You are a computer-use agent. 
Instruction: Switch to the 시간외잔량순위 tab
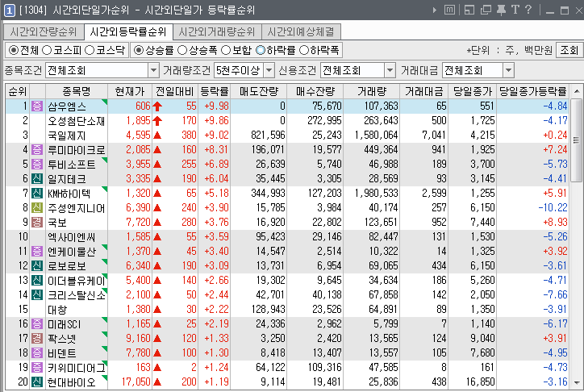click(44, 32)
